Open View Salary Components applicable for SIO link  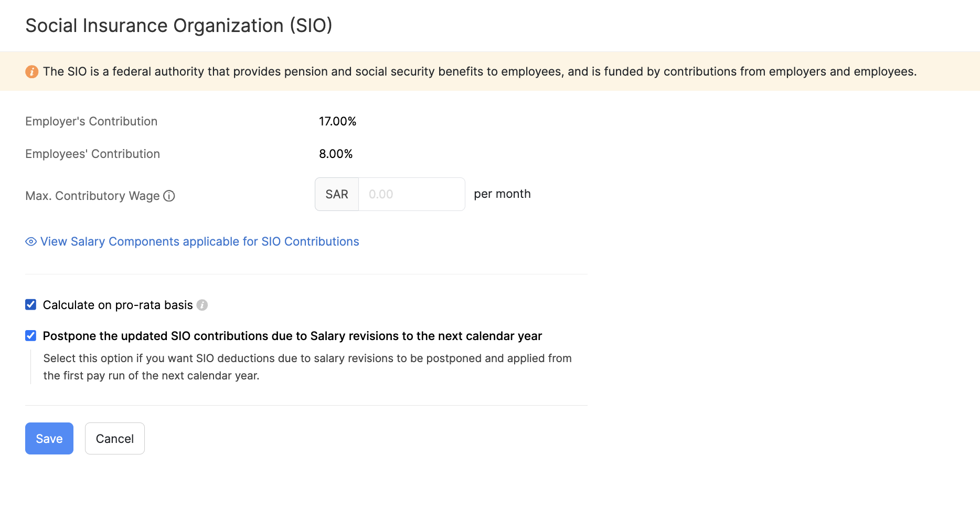[x=199, y=241]
